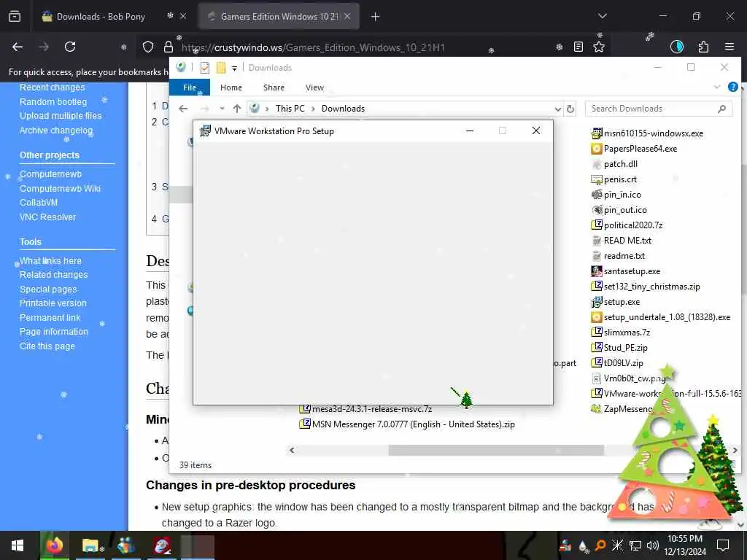Select READ ME.txt file

tap(622, 241)
